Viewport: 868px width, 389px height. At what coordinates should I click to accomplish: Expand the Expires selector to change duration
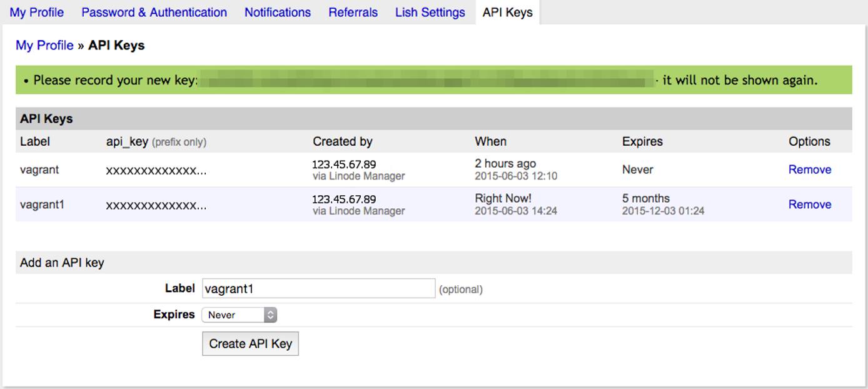tap(240, 314)
